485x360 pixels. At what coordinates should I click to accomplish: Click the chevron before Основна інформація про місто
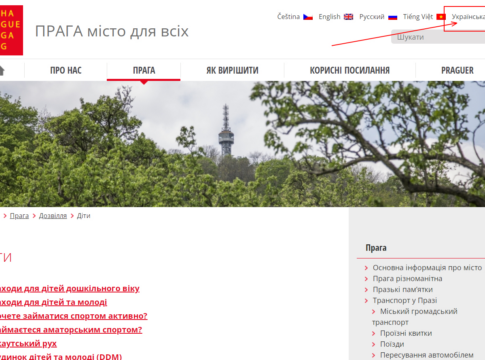366,268
